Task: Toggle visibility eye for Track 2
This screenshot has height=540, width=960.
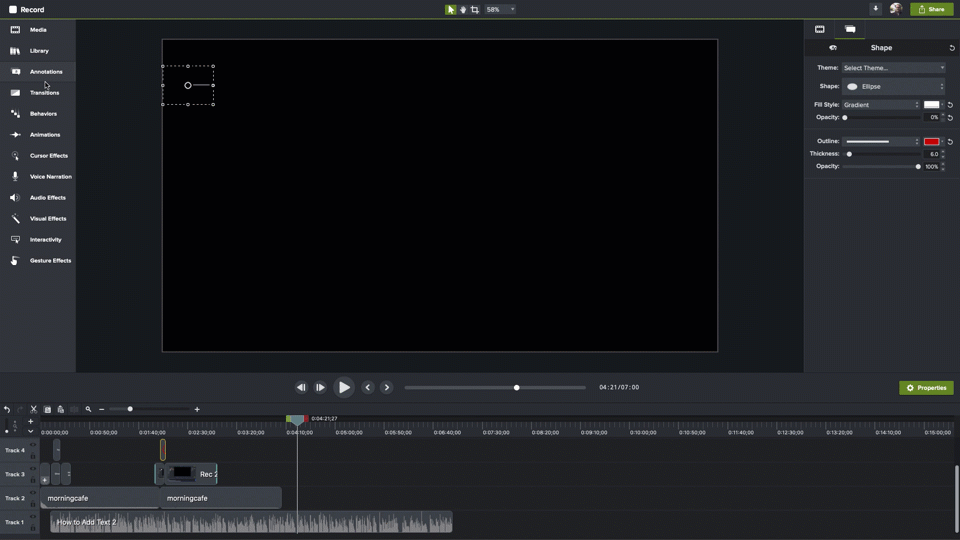Action: point(33,493)
